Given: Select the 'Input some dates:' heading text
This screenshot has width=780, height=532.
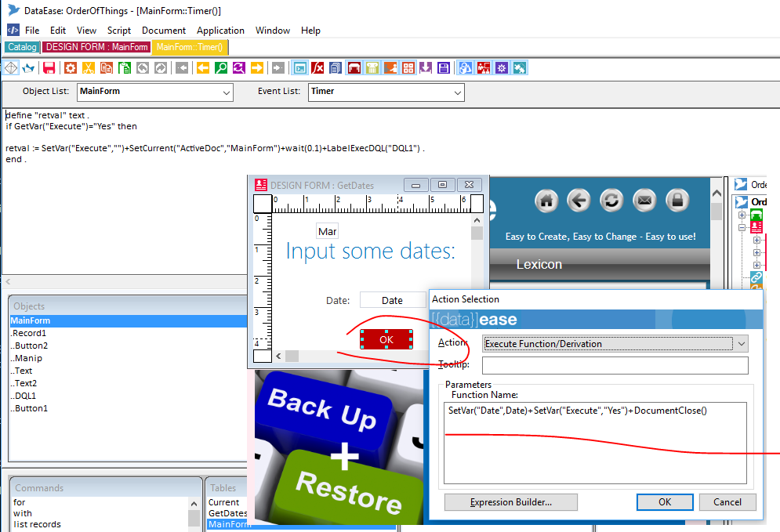Looking at the screenshot, I should 370,251.
